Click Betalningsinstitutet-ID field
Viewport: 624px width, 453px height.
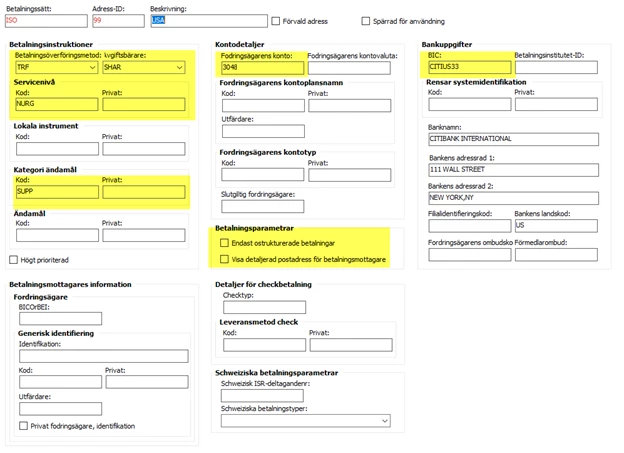pyautogui.click(x=556, y=67)
